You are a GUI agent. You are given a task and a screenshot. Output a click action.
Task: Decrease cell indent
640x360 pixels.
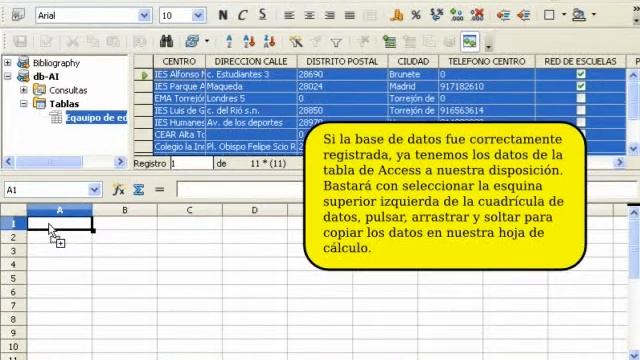tap(503, 16)
